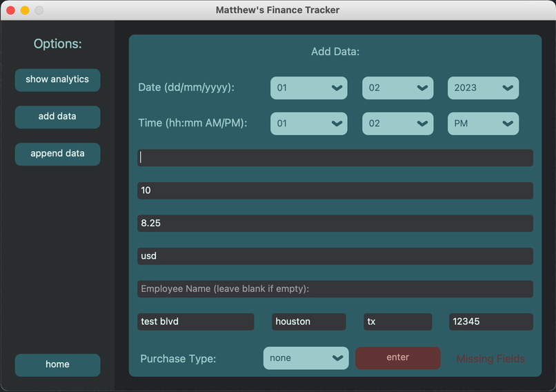Open the append data option

pos(57,154)
